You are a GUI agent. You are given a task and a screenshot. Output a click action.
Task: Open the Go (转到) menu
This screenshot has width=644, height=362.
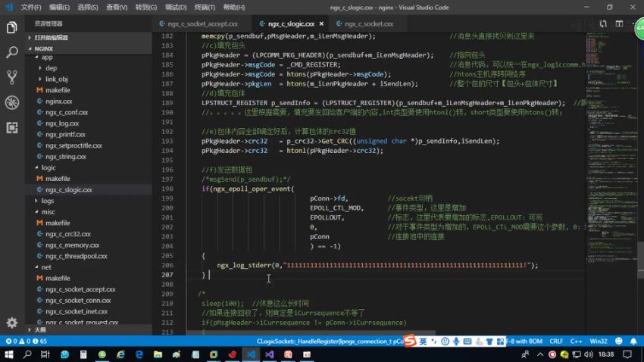pyautogui.click(x=145, y=8)
